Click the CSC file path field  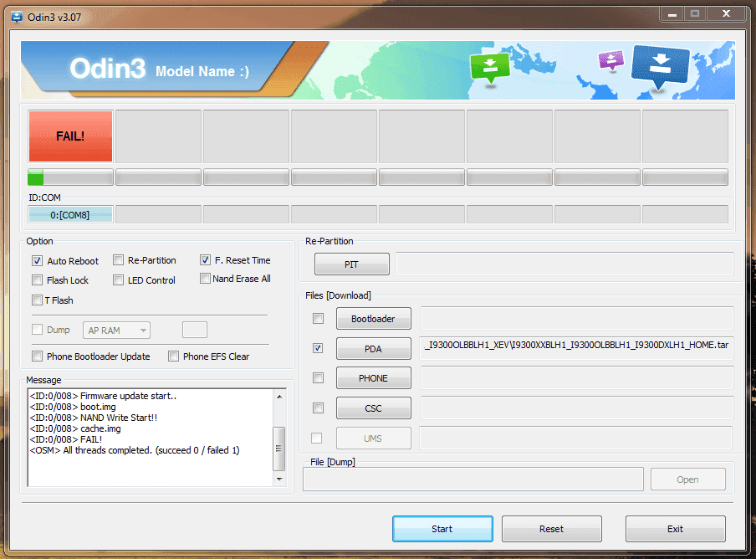577,408
